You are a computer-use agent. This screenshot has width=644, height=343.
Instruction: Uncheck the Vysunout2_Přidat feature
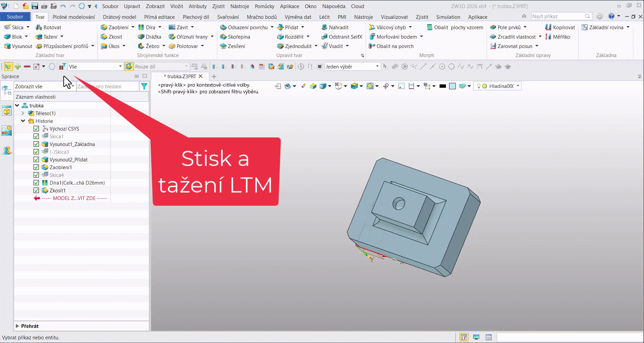pyautogui.click(x=36, y=159)
